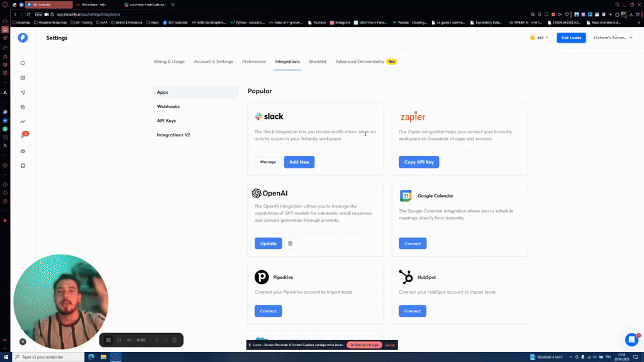Open the search icon in Instantly sidebar
The image size is (644, 362).
click(23, 63)
